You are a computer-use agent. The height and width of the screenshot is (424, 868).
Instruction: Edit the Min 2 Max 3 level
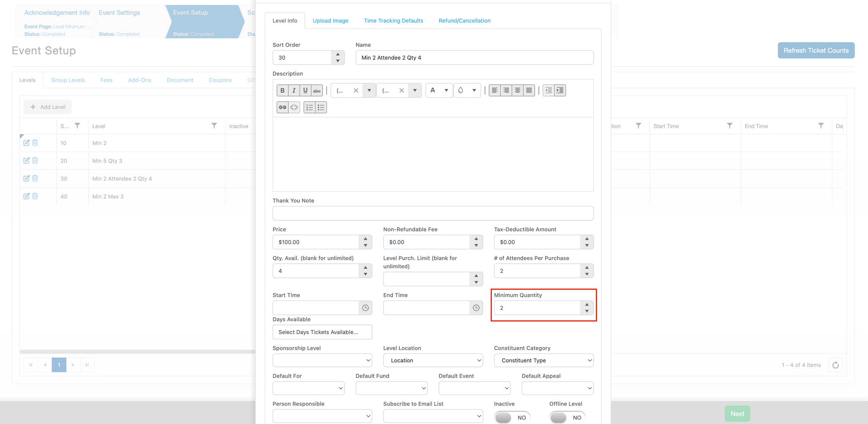(27, 196)
